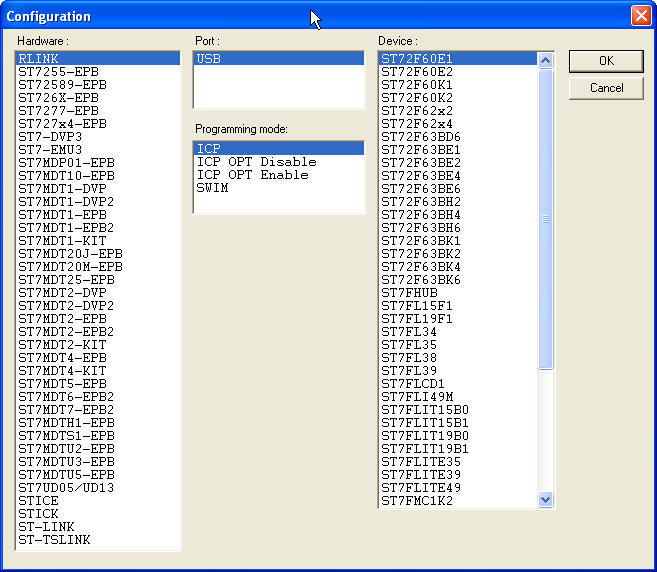Select ST72F63BH2 device
The height and width of the screenshot is (572, 657).
[458, 202]
